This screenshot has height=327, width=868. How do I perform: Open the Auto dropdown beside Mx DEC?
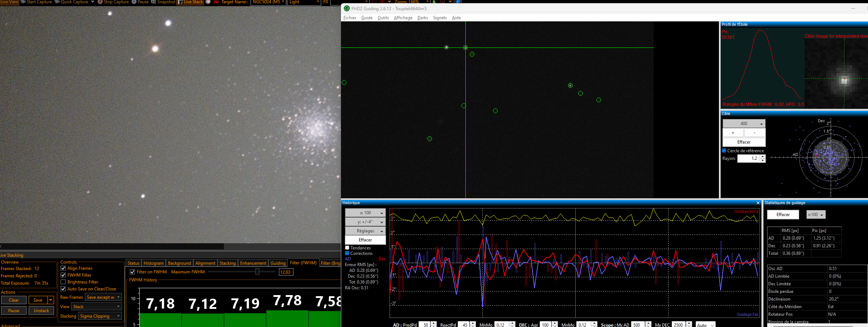(x=705, y=325)
